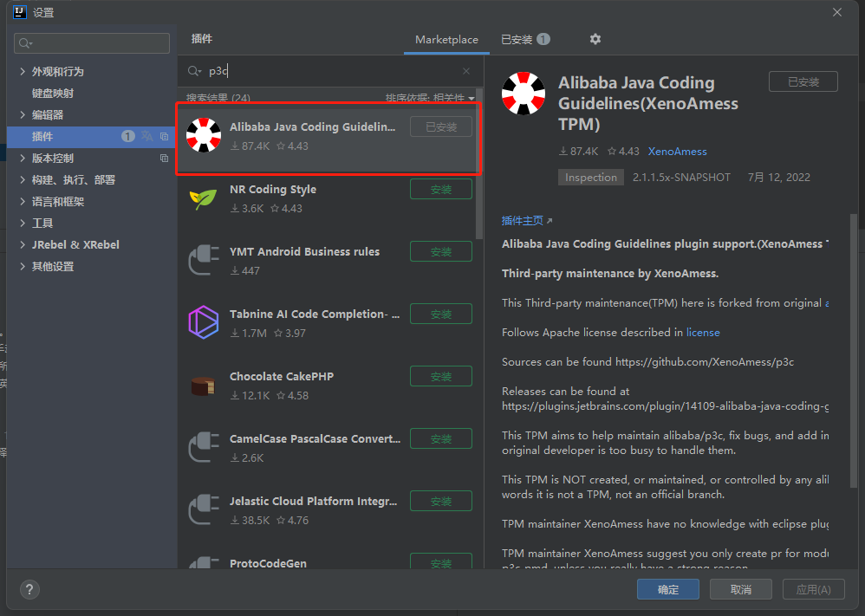Click the settings search input field
This screenshot has height=616, width=865.
click(92, 43)
